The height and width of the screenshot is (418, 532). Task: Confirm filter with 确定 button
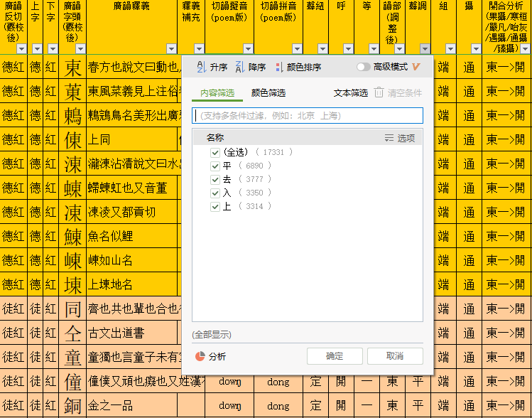(335, 356)
